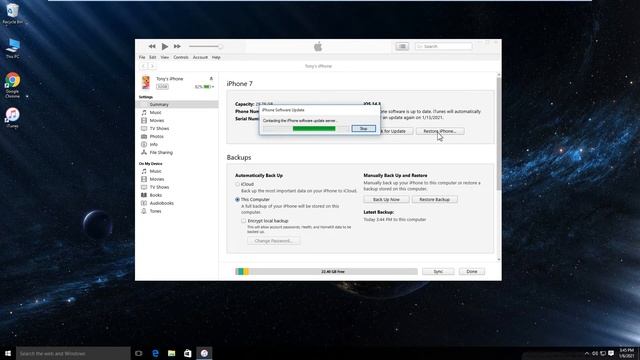Click the play button in iTunes
Viewport: 640px width, 360px height.
pos(164,47)
